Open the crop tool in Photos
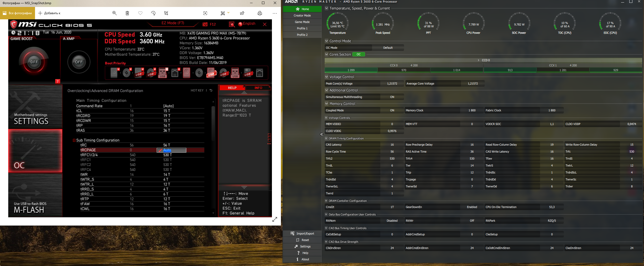This screenshot has height=266, width=644. pos(166,13)
